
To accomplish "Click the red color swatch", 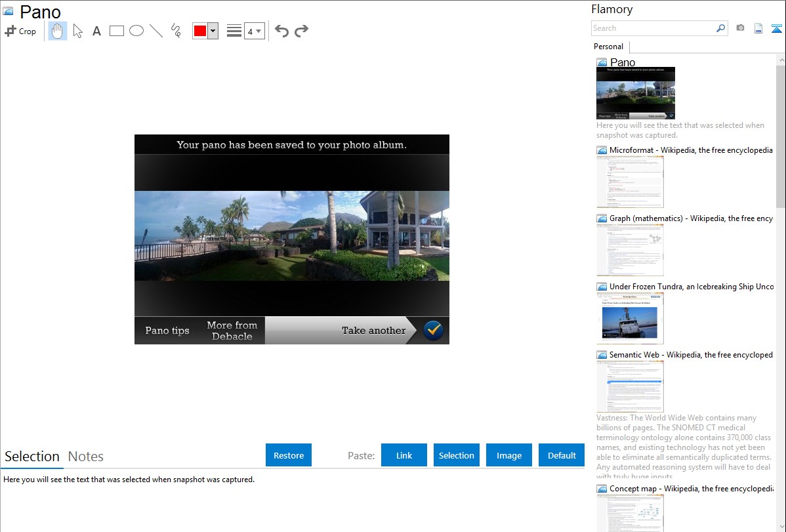I will (x=200, y=31).
